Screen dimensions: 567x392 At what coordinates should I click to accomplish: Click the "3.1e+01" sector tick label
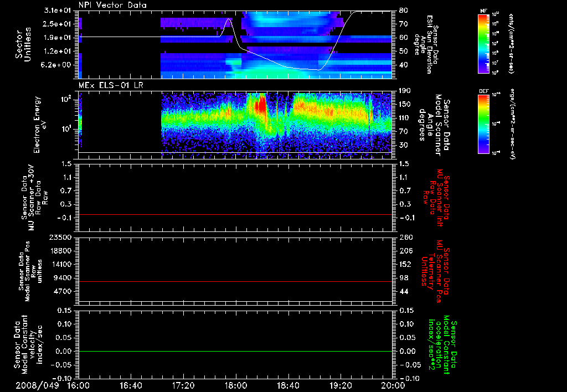58,11
